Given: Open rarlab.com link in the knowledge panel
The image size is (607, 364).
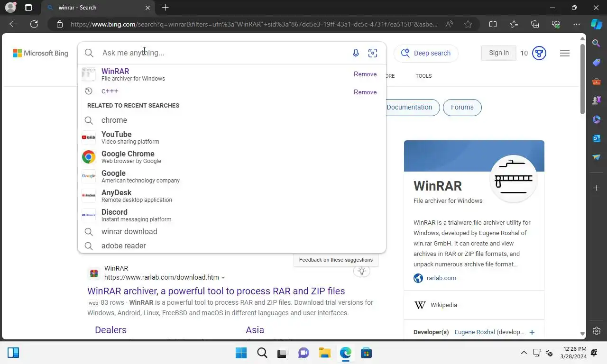Looking at the screenshot, I should coord(441,278).
